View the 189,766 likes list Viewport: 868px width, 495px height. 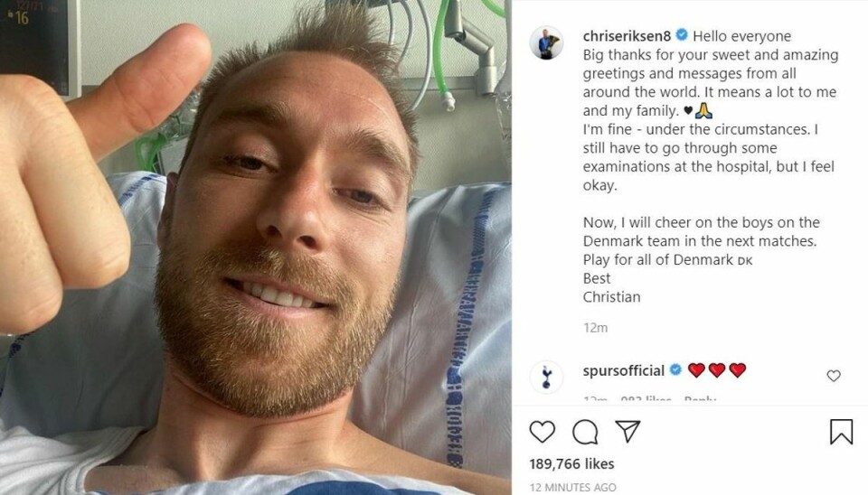571,463
